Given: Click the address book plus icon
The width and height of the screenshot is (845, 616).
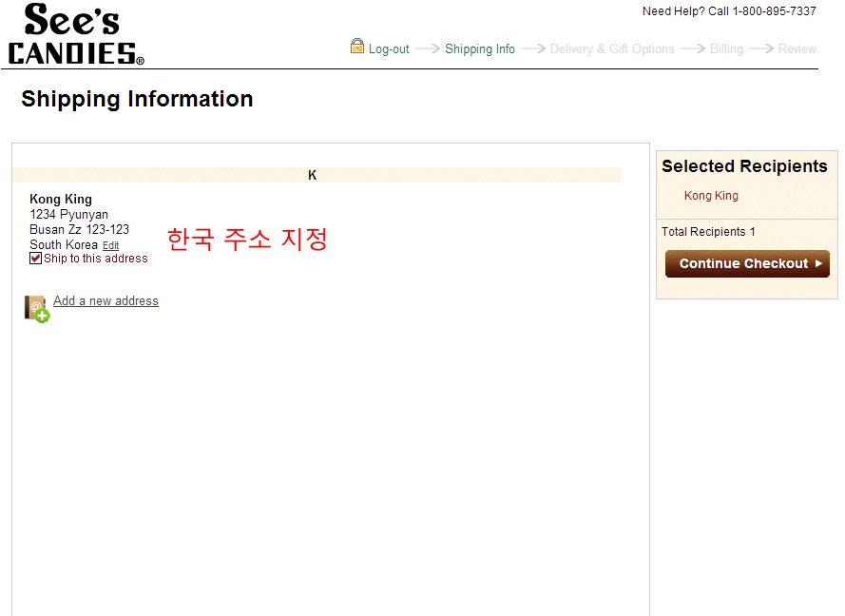Looking at the screenshot, I should [x=36, y=308].
